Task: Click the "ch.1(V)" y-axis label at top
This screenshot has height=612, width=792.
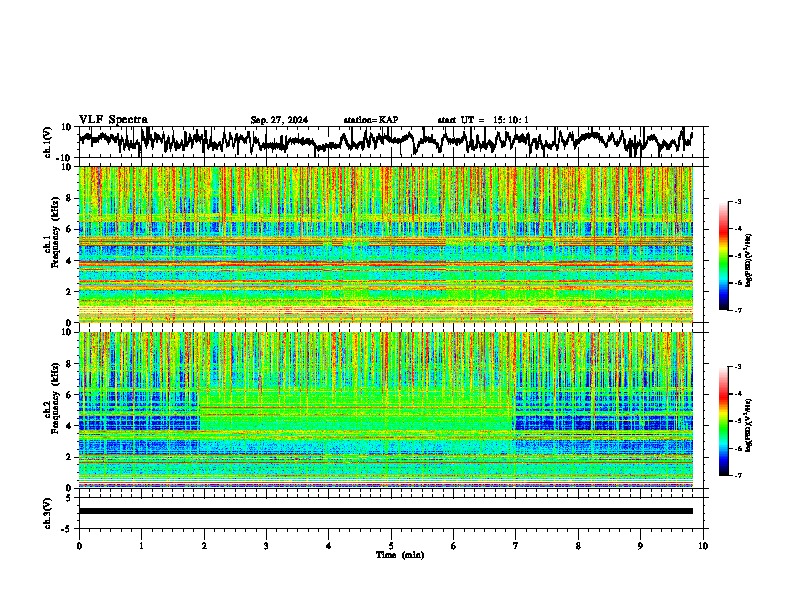Action: pyautogui.click(x=48, y=142)
